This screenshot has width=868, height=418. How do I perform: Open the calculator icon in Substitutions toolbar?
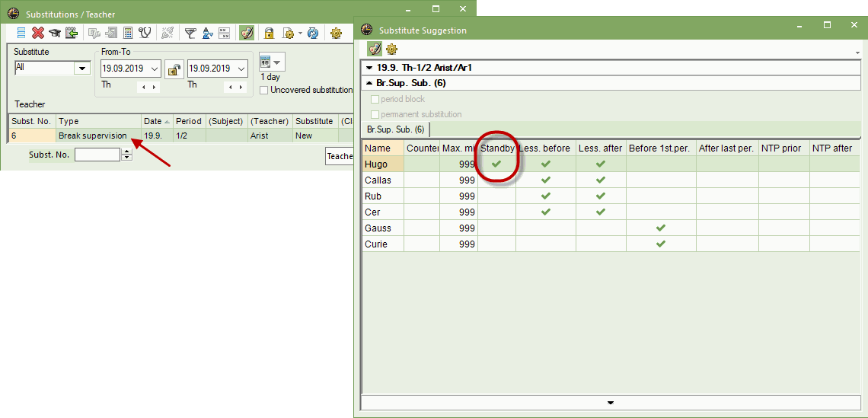click(128, 34)
